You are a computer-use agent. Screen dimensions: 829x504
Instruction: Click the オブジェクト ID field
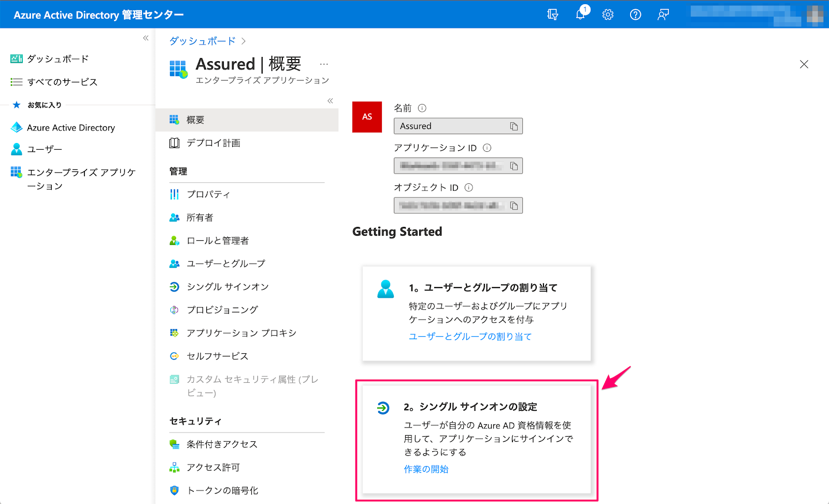click(458, 206)
